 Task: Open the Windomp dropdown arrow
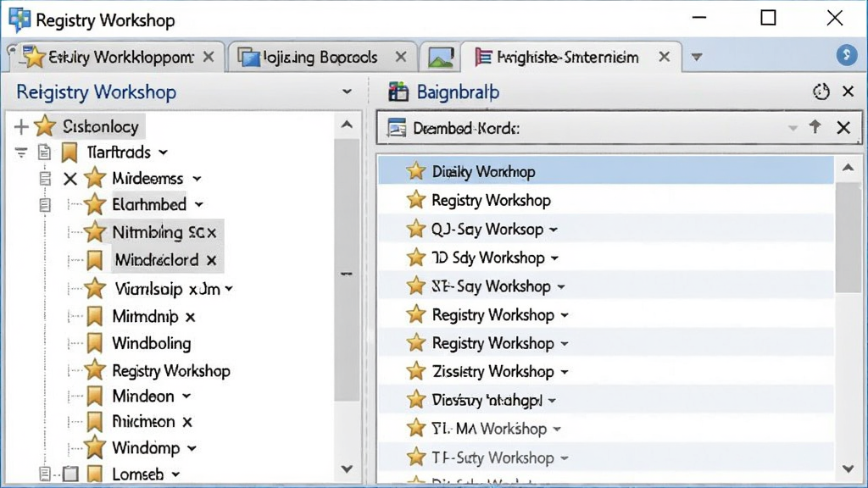coord(192,447)
